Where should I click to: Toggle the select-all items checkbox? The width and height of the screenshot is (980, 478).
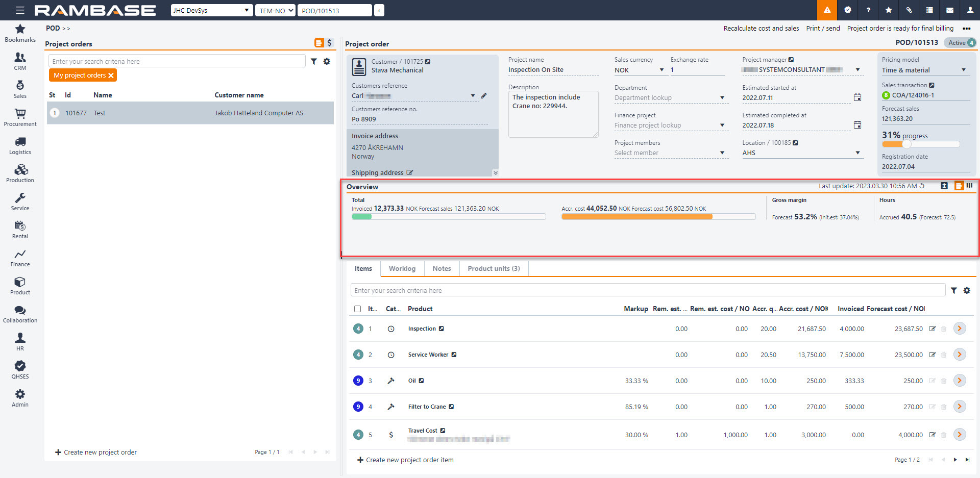[357, 309]
